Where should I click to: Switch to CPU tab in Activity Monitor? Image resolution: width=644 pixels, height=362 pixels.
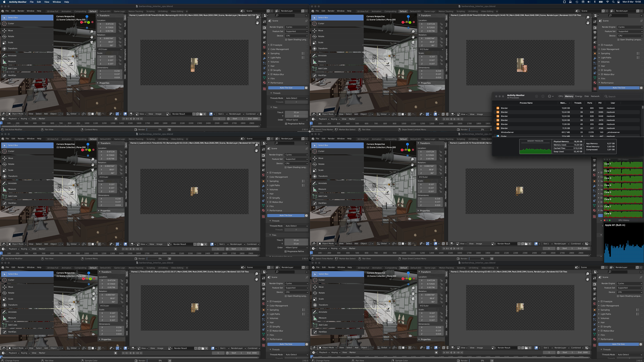coord(561,96)
